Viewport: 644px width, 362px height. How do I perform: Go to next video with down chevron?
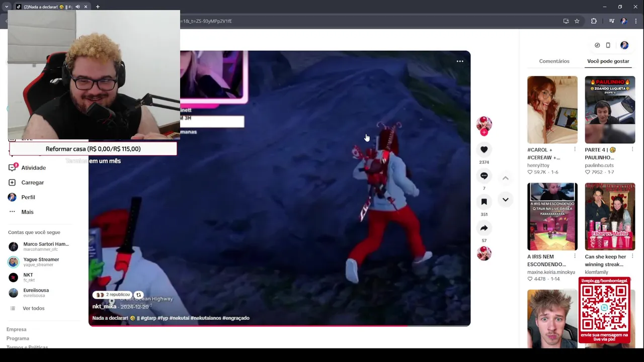pos(506,200)
